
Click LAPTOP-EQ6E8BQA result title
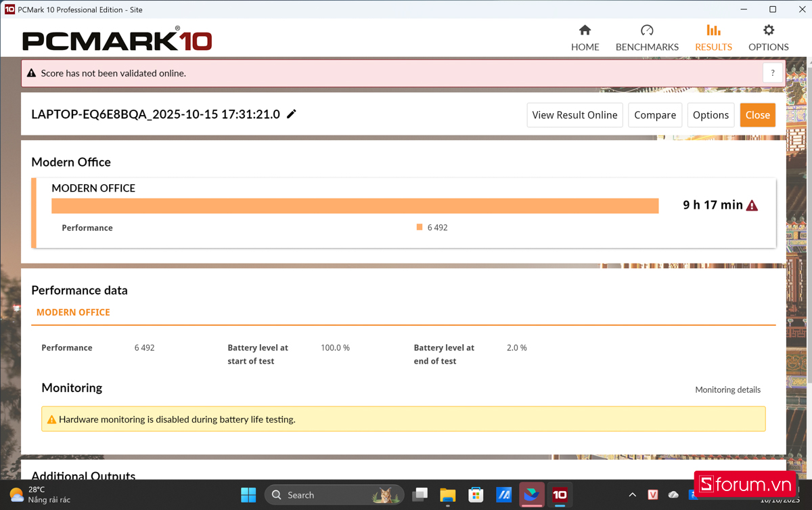point(156,114)
